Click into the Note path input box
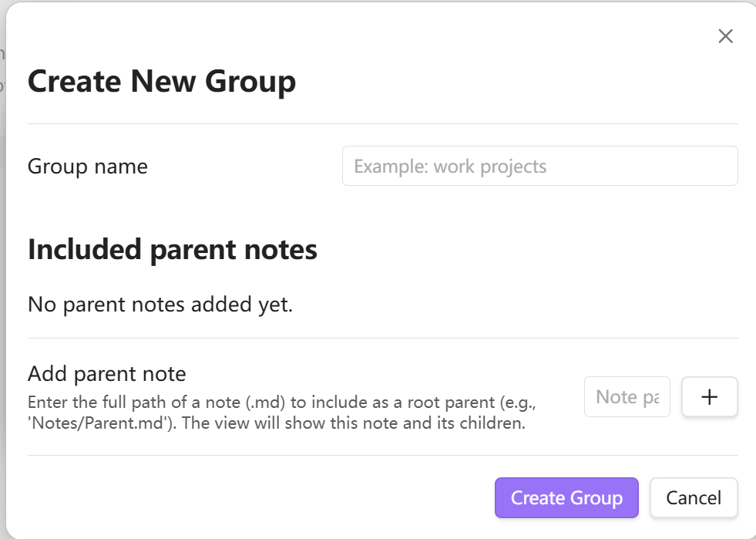Screen dimensions: 756x539 (x=627, y=396)
